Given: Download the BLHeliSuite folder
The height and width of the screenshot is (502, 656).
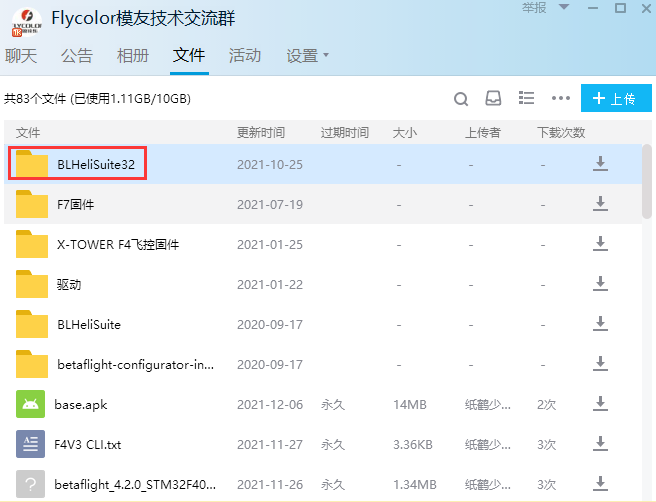Looking at the screenshot, I should tap(600, 324).
